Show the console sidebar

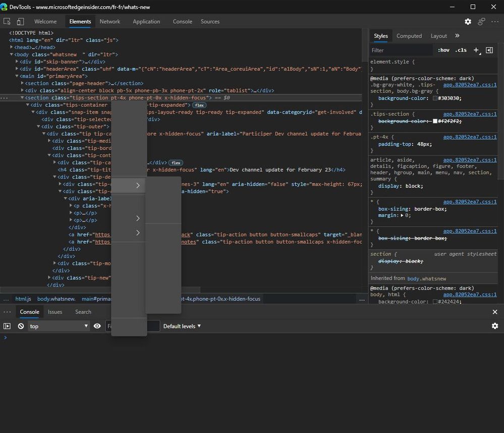(7, 326)
